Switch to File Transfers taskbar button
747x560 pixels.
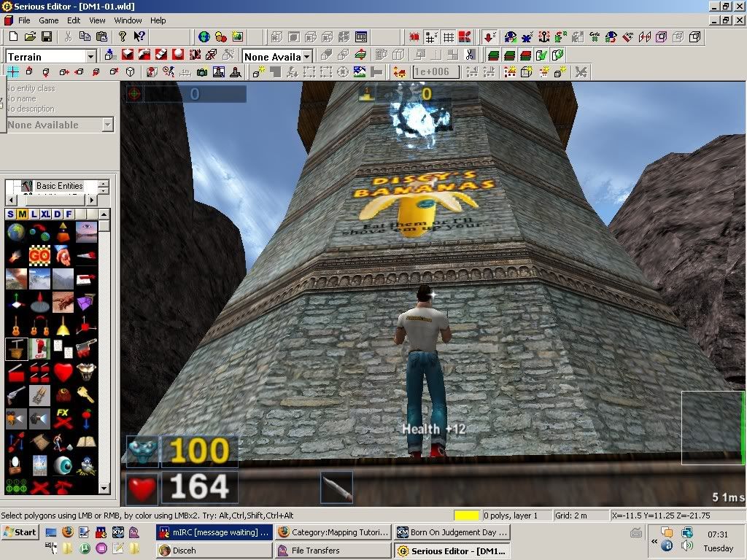[x=333, y=551]
